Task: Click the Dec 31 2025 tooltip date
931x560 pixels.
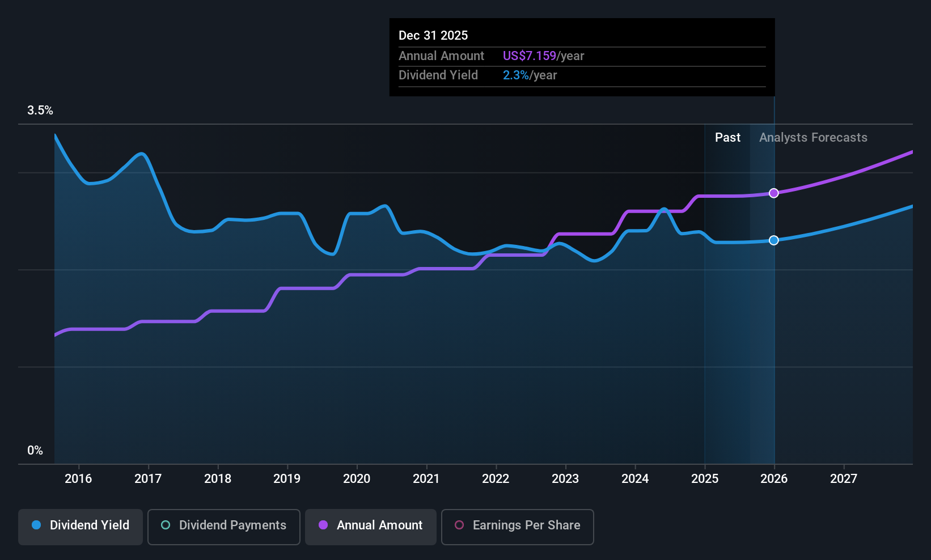Action: [x=433, y=36]
